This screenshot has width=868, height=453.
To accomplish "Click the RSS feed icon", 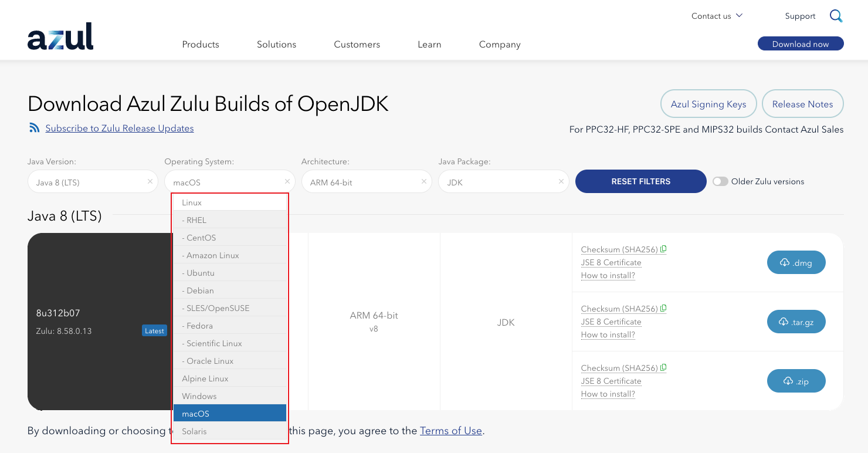I will (x=35, y=127).
